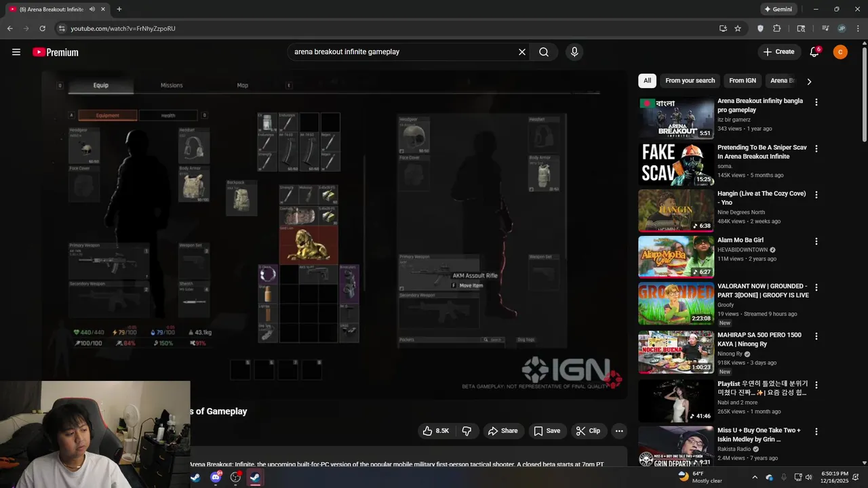Image resolution: width=868 pixels, height=488 pixels.
Task: Open options menu for Alam Mo Ba Girl
Action: point(816,241)
